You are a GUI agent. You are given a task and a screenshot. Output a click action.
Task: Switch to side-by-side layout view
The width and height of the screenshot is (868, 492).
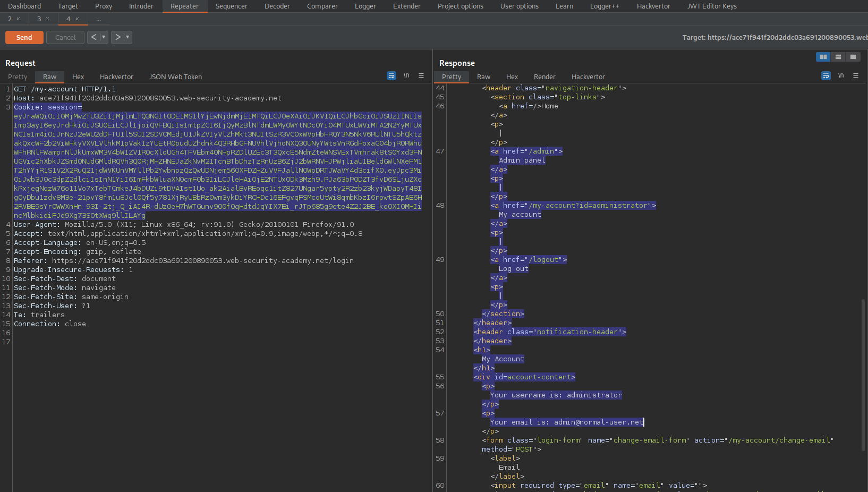[823, 57]
